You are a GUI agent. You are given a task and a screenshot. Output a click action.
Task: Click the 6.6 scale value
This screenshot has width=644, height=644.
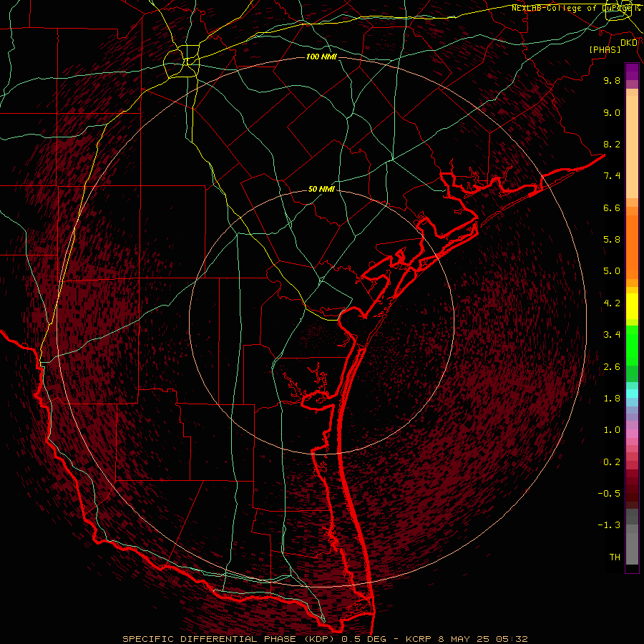point(612,208)
